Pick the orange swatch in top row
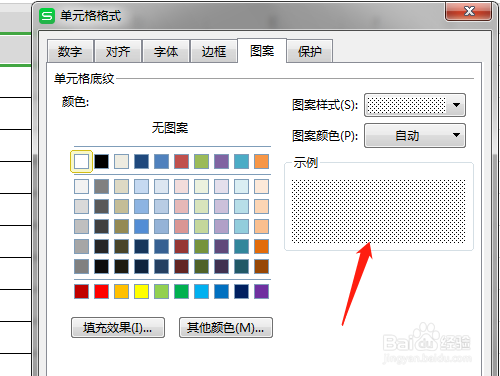 261,161
